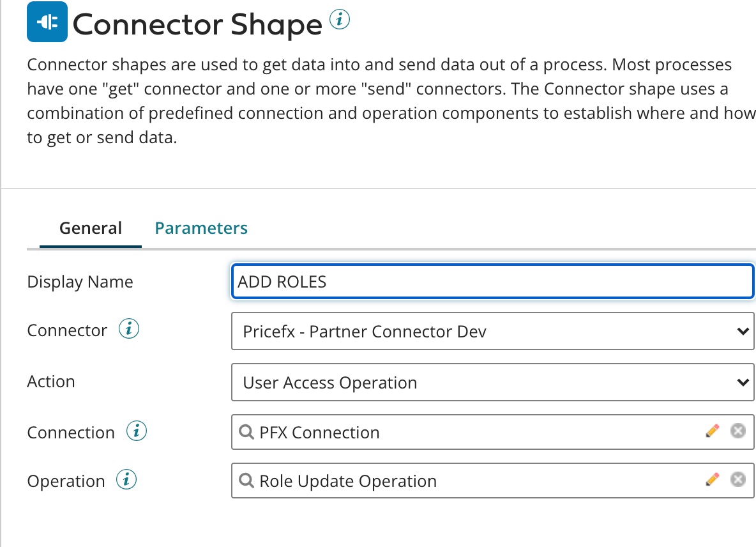Click the blue Connector Shape plug icon

[47, 22]
